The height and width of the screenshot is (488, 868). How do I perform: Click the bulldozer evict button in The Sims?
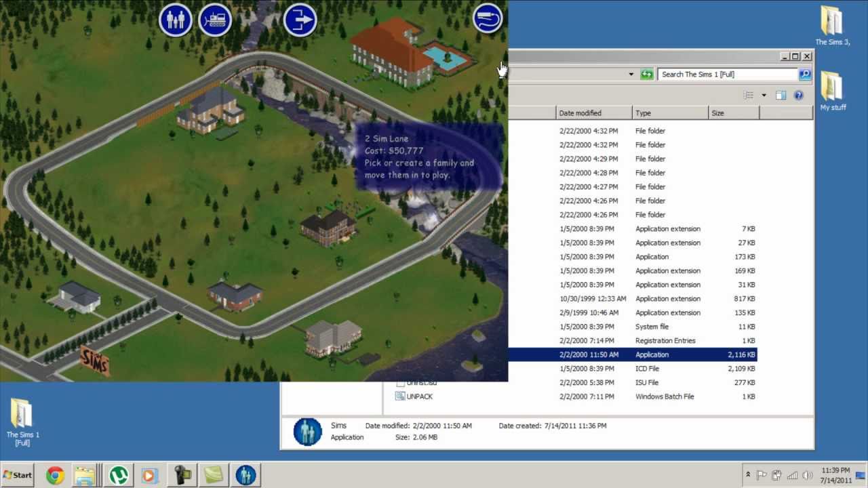pyautogui.click(x=215, y=19)
